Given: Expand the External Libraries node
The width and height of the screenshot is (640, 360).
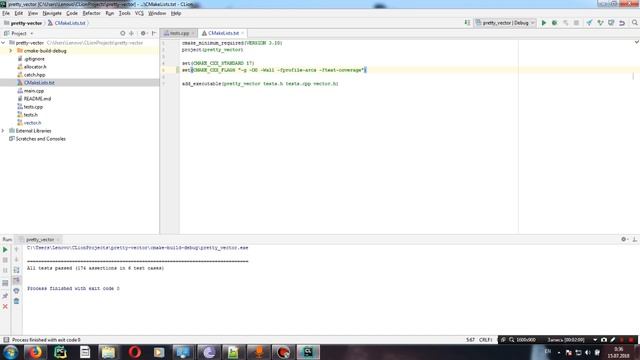Looking at the screenshot, I should pyautogui.click(x=3, y=131).
